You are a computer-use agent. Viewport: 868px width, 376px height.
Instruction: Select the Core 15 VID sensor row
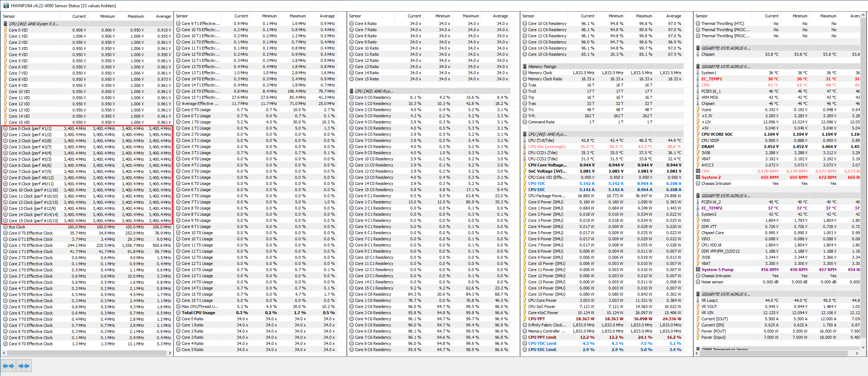[x=87, y=122]
